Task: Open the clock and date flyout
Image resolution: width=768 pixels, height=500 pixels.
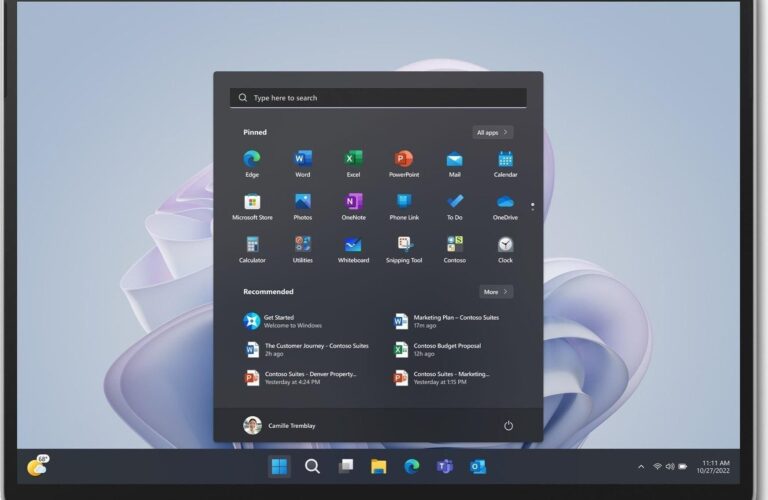Action: [x=714, y=467]
